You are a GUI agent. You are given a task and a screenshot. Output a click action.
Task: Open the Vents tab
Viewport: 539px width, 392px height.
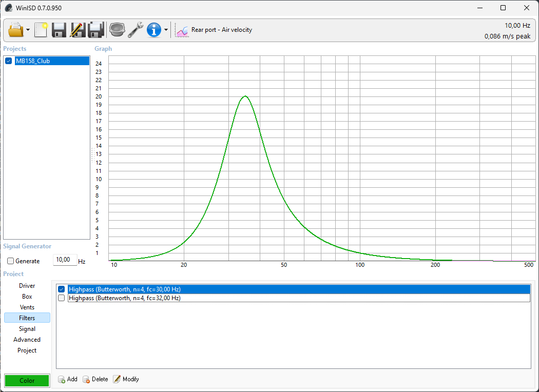click(27, 307)
